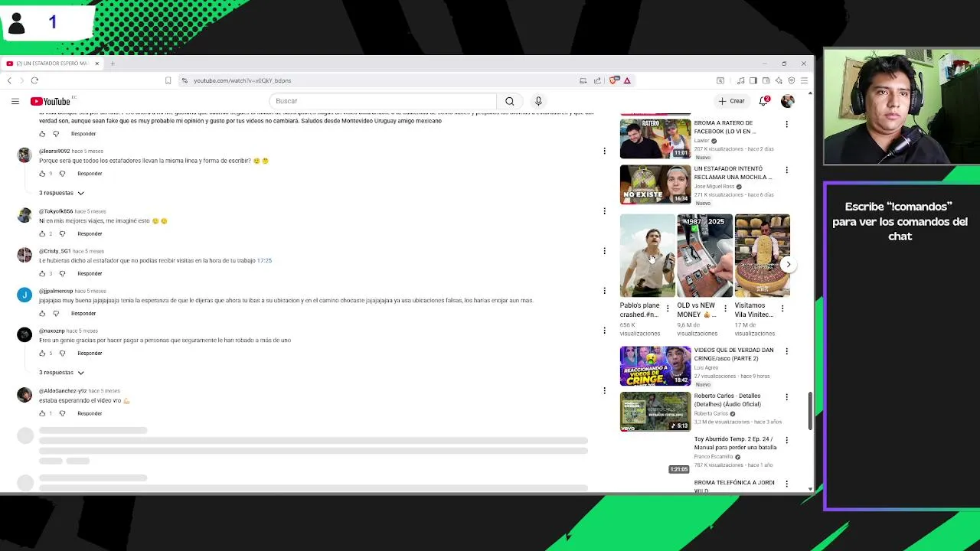Viewport: 980px width, 551px height.
Task: Open options menu for @Tokyofk856 comment
Action: (x=604, y=211)
